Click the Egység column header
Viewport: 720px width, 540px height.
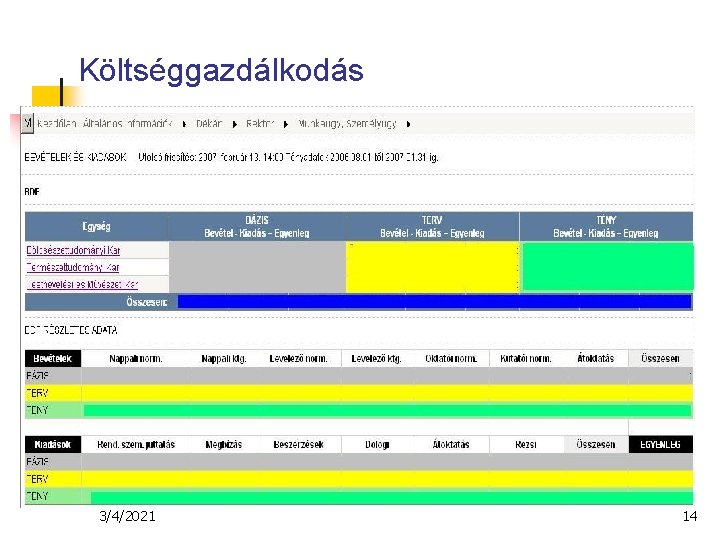click(96, 226)
